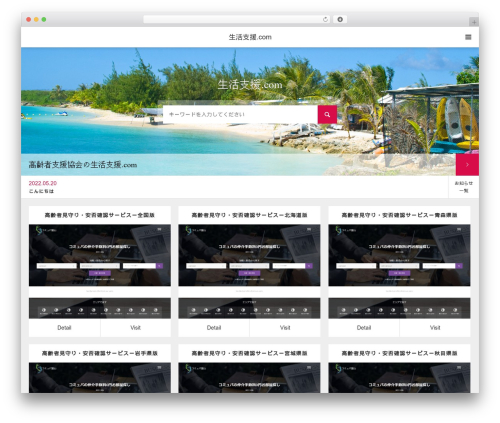Reload page via browser refresh icon
Viewport: 500px width, 423px height.
tap(325, 19)
